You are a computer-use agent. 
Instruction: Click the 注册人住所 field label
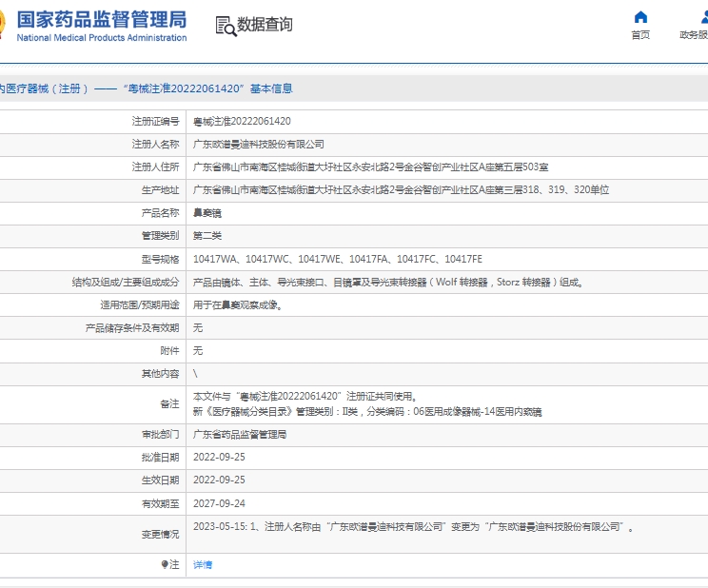pos(155,167)
